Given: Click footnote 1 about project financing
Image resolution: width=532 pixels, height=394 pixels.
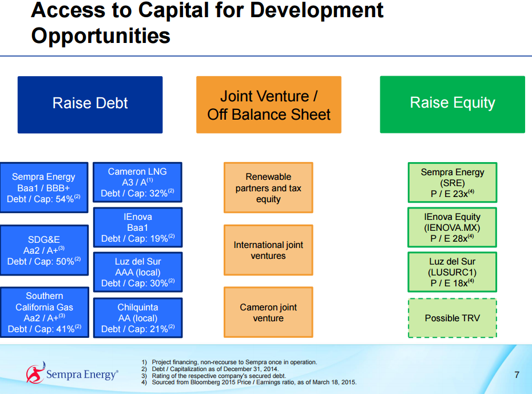Looking at the screenshot, I should tap(229, 362).
